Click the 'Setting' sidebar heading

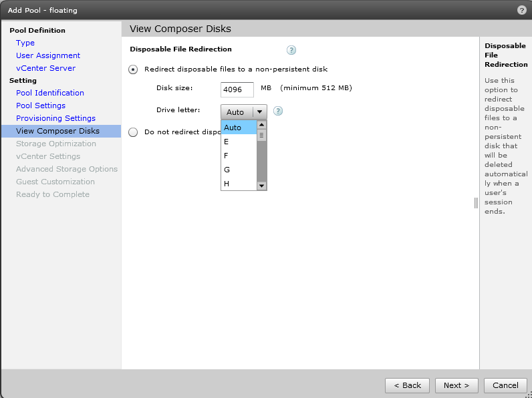tap(23, 81)
